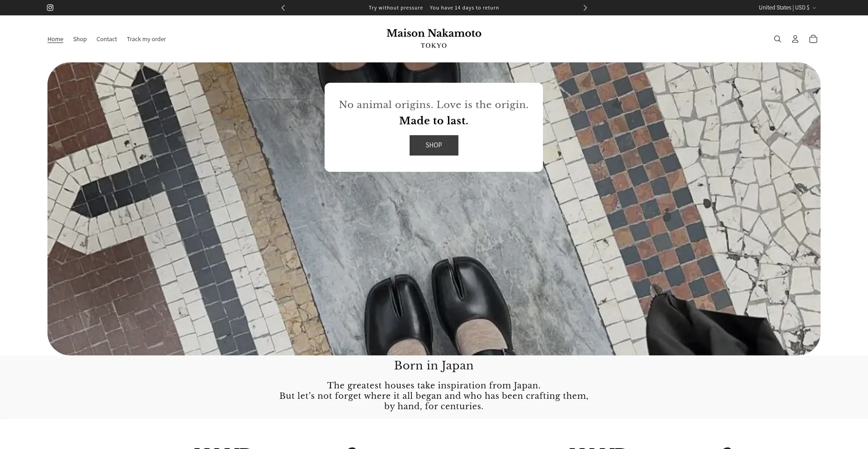Image resolution: width=868 pixels, height=449 pixels.
Task: Open the shopping cart bag icon
Action: [x=813, y=39]
